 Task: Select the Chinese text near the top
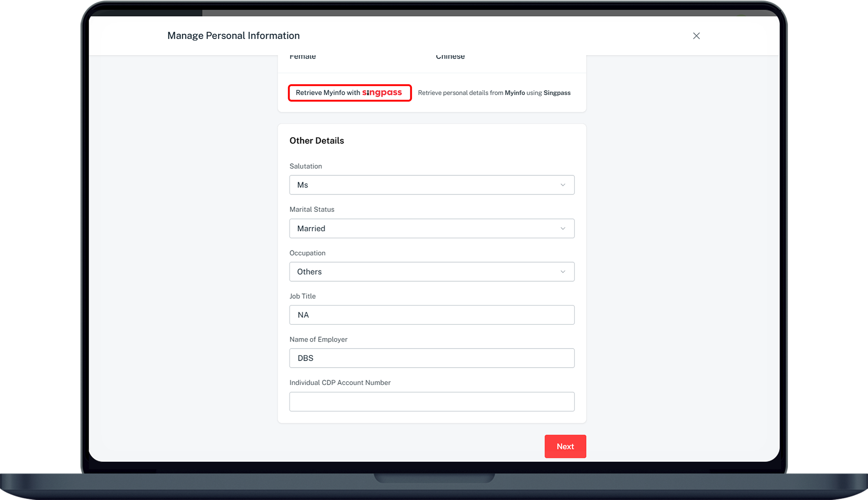pos(450,56)
